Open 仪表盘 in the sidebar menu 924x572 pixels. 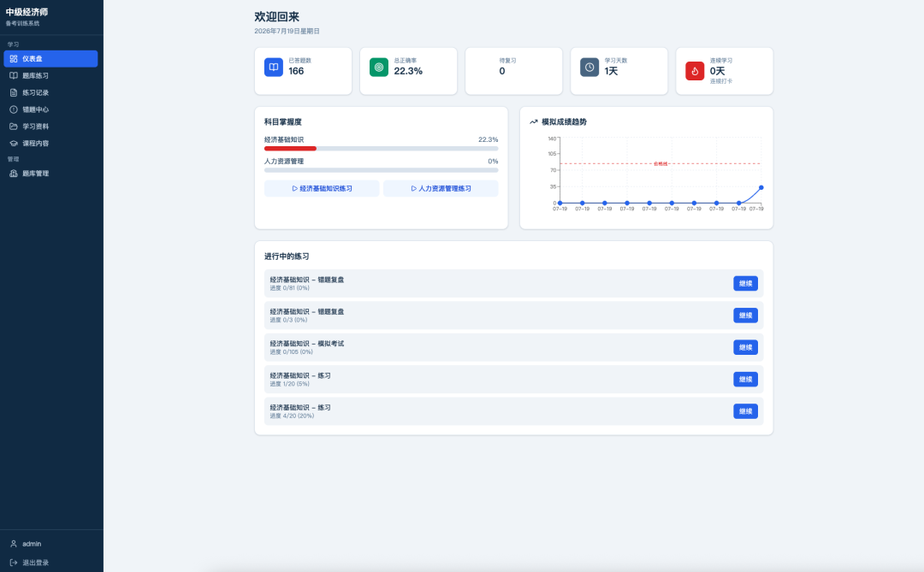point(50,59)
